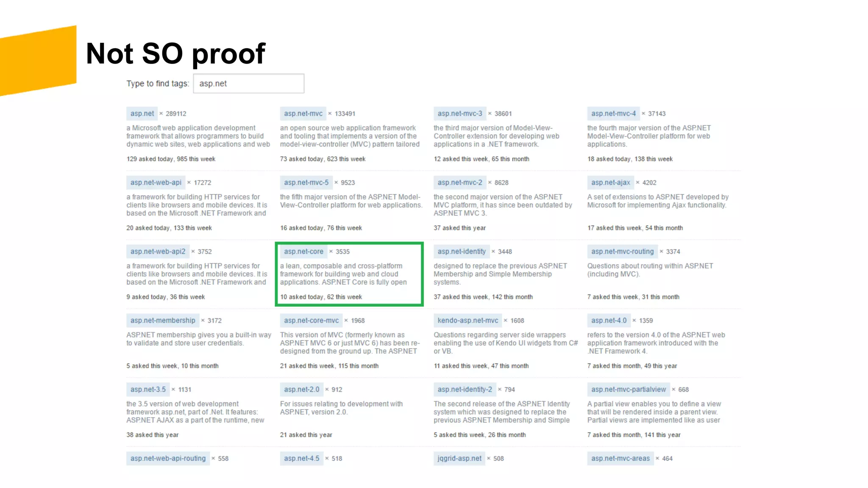The width and height of the screenshot is (868, 488).
Task: Click the asp.net-ajax tag
Action: (610, 183)
